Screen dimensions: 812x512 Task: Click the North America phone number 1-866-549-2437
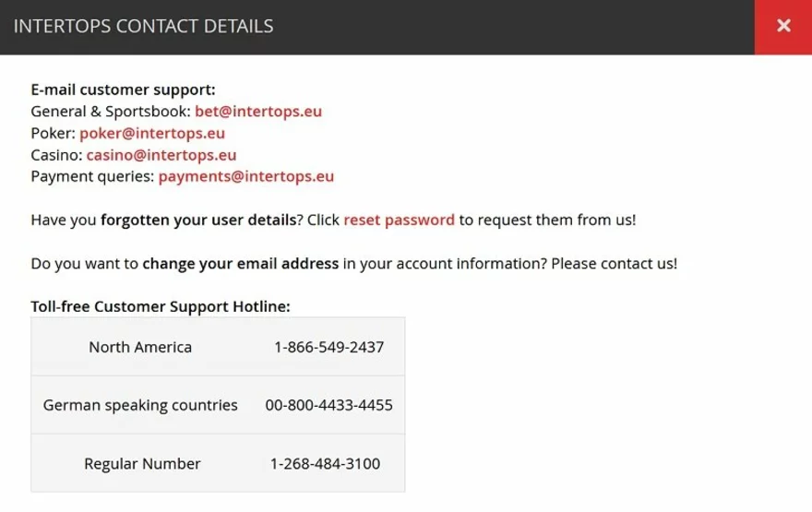(328, 347)
